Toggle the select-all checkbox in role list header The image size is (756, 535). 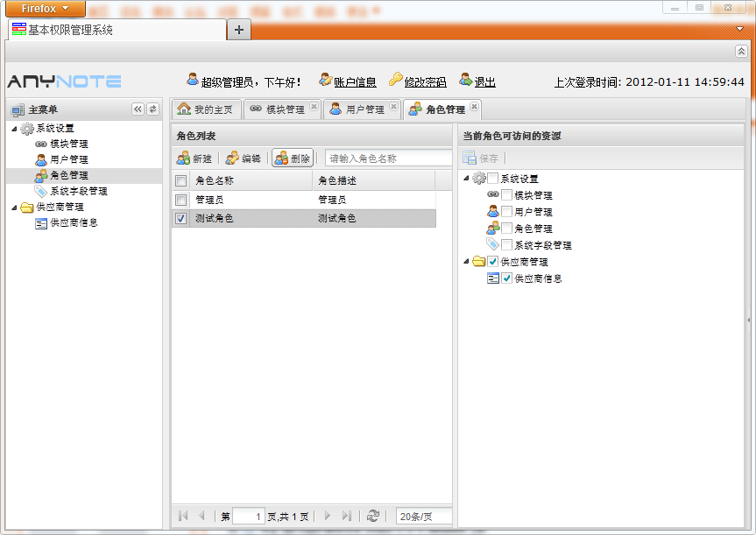180,180
